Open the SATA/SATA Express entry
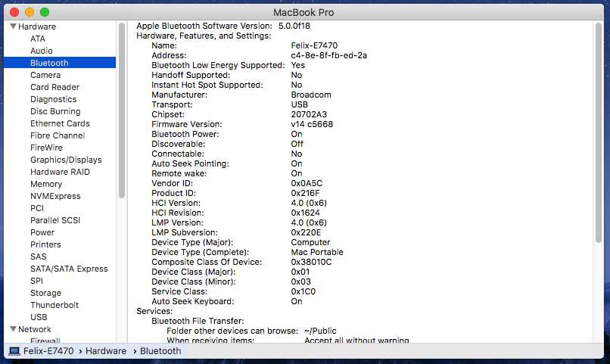Image resolution: width=610 pixels, height=364 pixels. pos(69,269)
